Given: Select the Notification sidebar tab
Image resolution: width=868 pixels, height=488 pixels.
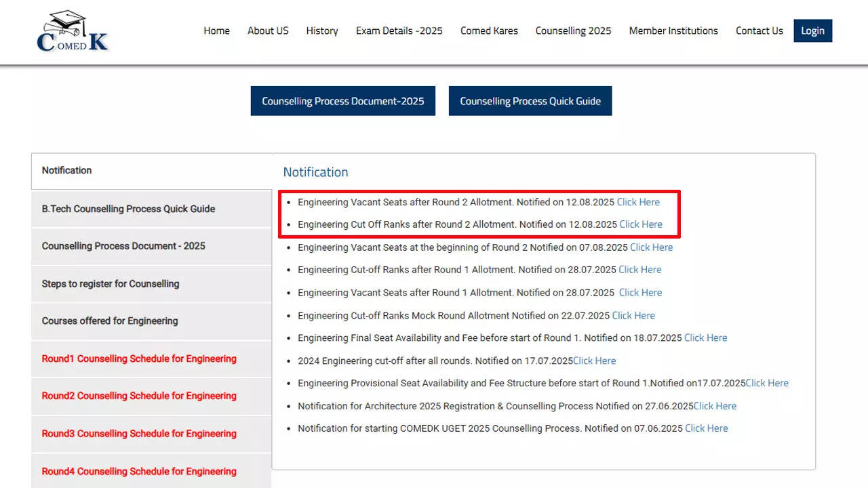Looking at the screenshot, I should coord(152,171).
